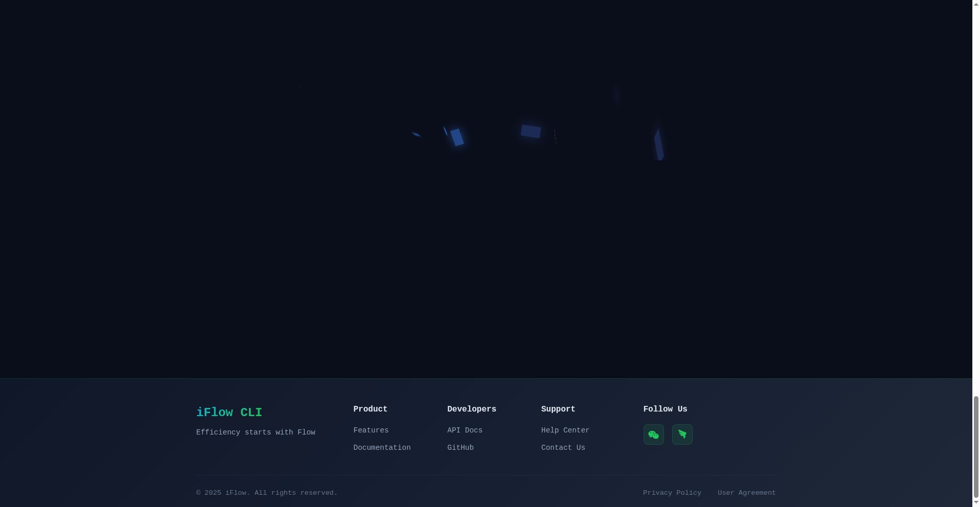Open the WeChat social icon
Image resolution: width=980 pixels, height=507 pixels.
(x=653, y=434)
